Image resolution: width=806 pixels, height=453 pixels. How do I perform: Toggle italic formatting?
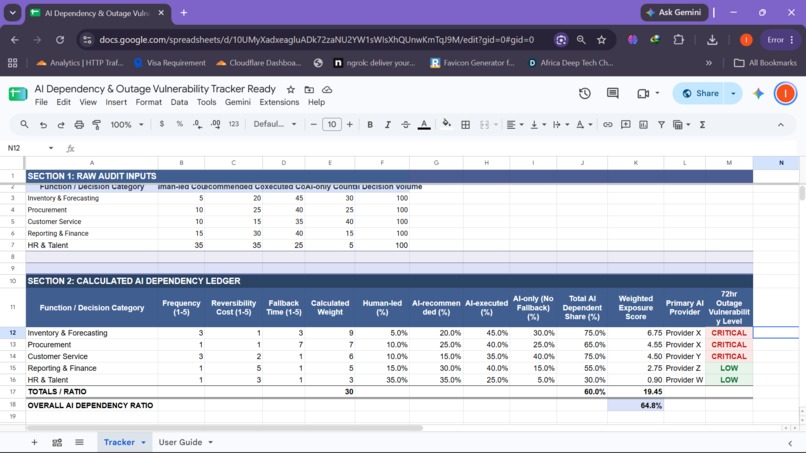(388, 124)
